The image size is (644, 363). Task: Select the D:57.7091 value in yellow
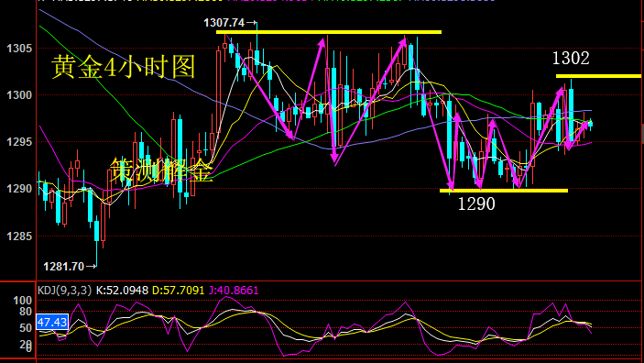point(179,291)
